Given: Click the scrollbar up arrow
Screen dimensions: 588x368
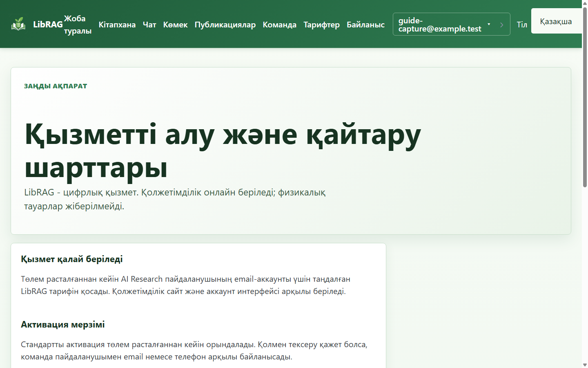Looking at the screenshot, I should pyautogui.click(x=585, y=3).
